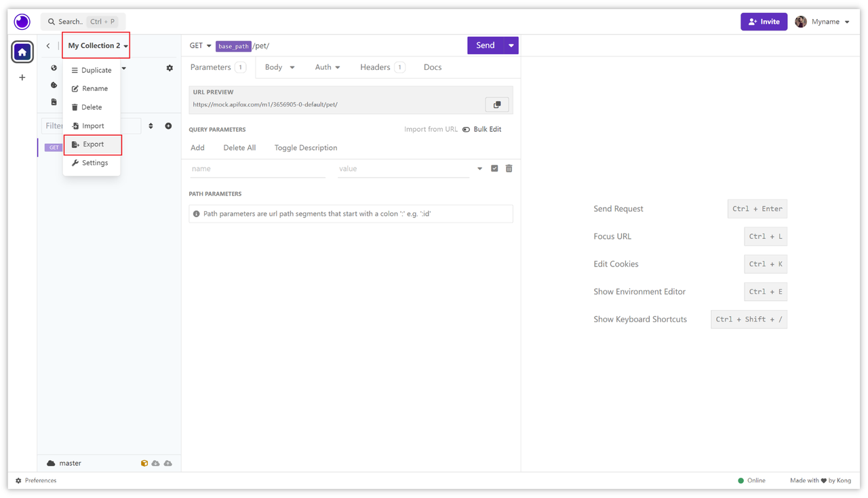The height and width of the screenshot is (498, 868).
Task: Switch to the Headers tab
Action: pyautogui.click(x=382, y=67)
